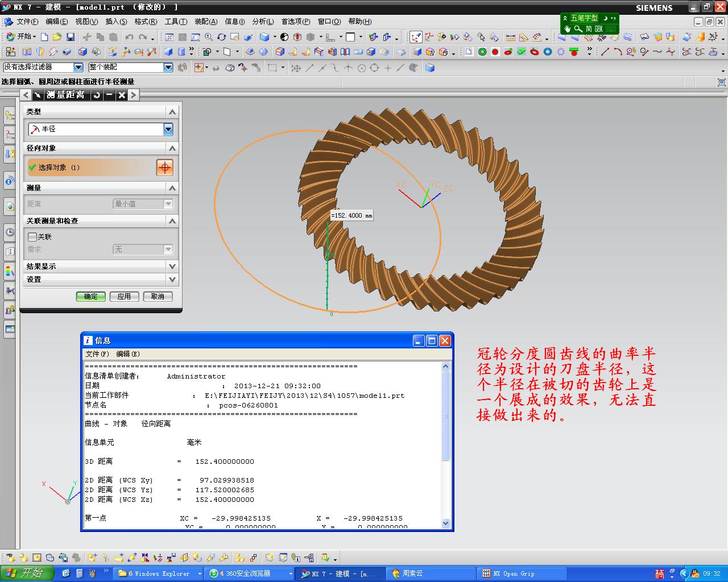Screen dimensions: 728x582
Task: Select the Line curve tool
Action: pos(605,52)
